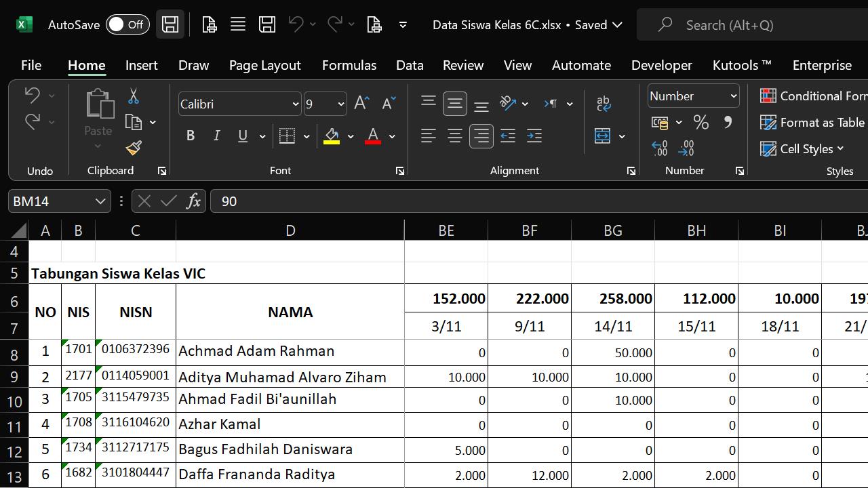Viewport: 868px width, 488px height.
Task: Expand the Number format dropdown
Action: (x=733, y=96)
